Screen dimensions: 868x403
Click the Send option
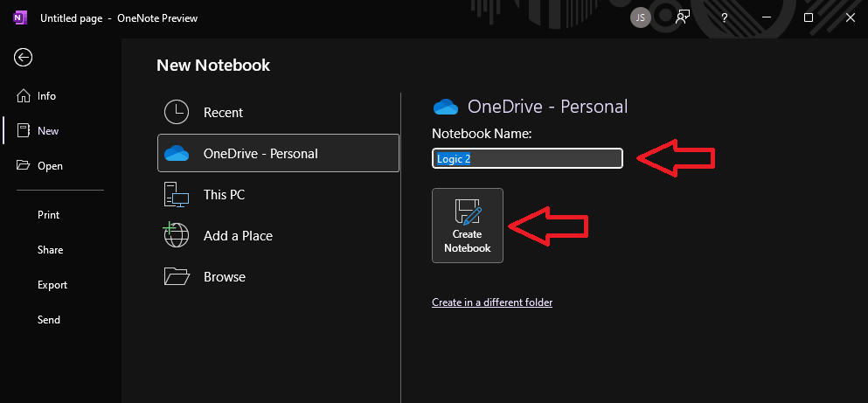(x=48, y=320)
